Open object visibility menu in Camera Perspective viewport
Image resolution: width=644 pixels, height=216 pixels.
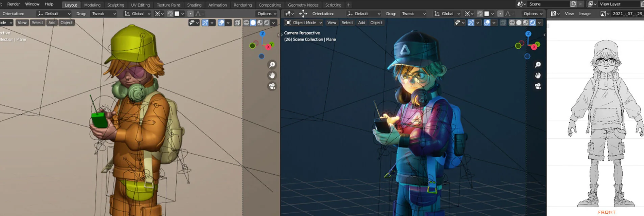click(459, 23)
